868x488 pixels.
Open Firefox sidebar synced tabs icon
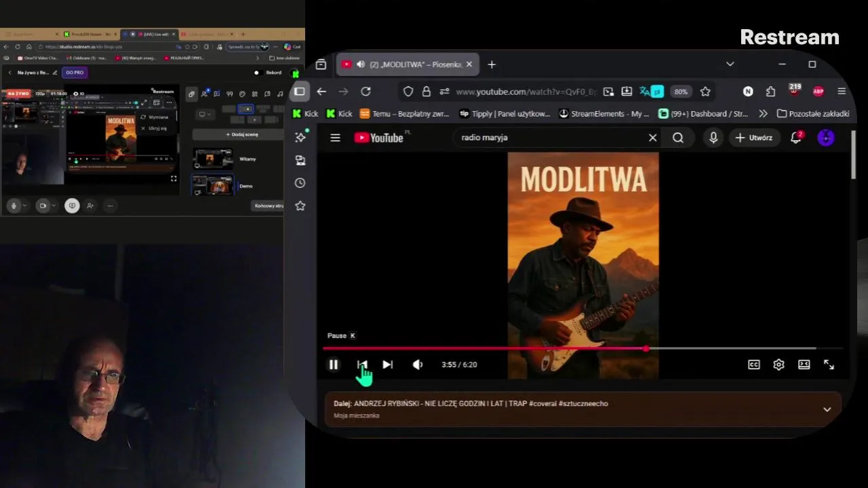pos(300,160)
